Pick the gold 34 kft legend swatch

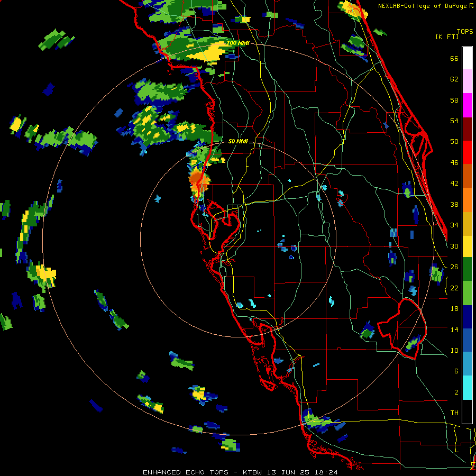467,224
